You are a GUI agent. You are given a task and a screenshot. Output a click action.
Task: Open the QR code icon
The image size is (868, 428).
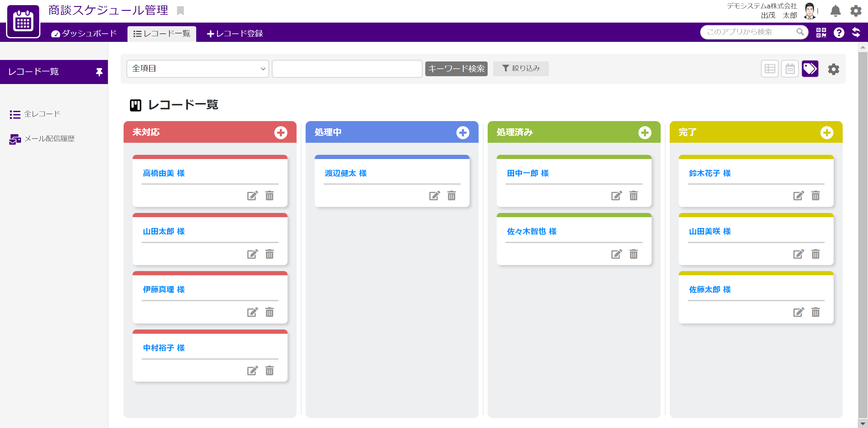(x=821, y=33)
